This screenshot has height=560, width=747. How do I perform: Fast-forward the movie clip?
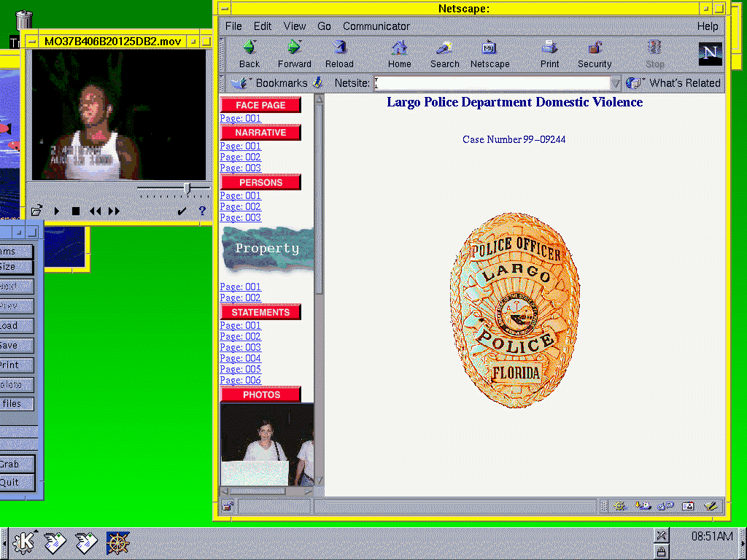click(x=114, y=211)
